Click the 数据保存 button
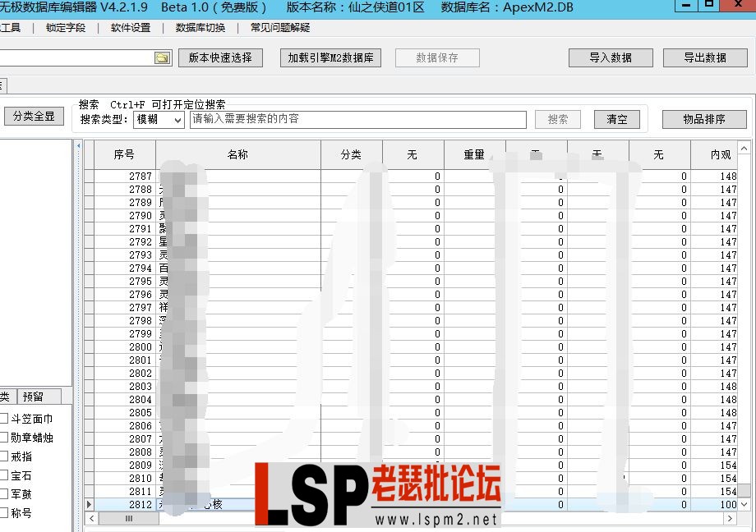The image size is (756, 532). pos(437,57)
